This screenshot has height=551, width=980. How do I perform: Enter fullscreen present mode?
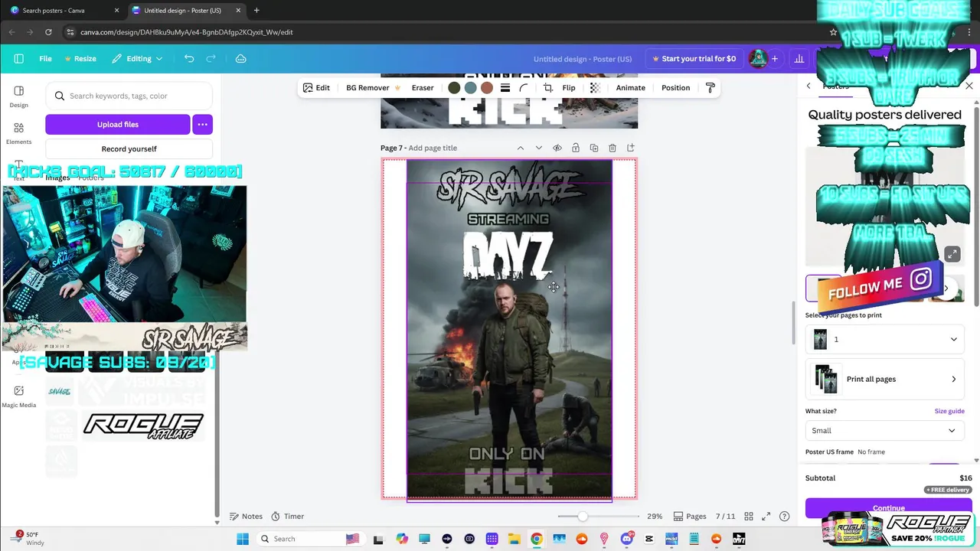[x=766, y=517]
